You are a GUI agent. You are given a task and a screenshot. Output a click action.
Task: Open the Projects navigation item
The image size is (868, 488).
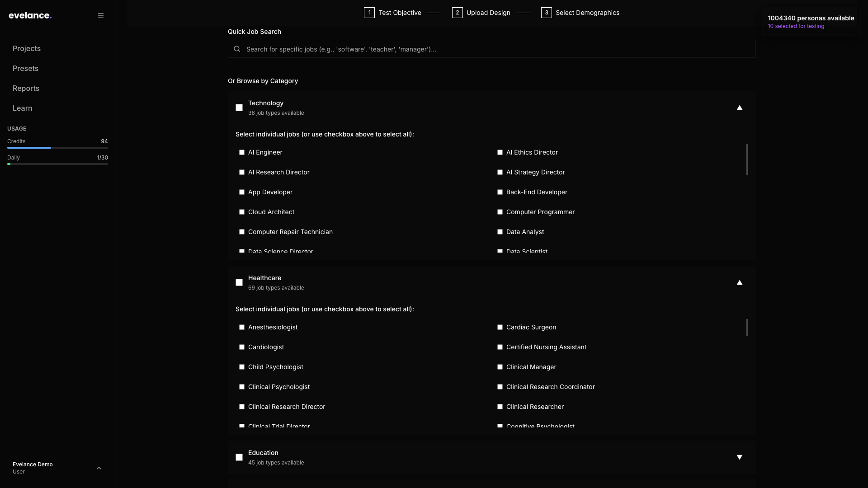(27, 48)
